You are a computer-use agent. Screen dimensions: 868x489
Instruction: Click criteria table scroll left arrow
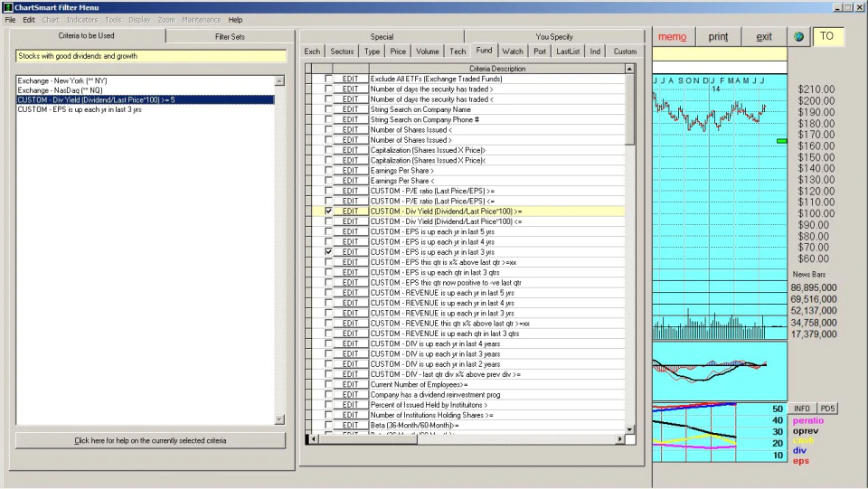(313, 438)
